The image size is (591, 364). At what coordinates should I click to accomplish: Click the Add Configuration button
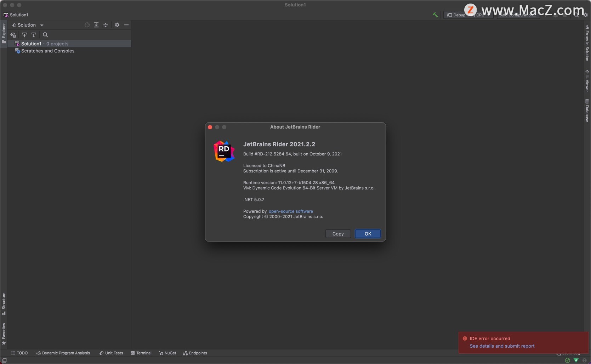518,15
